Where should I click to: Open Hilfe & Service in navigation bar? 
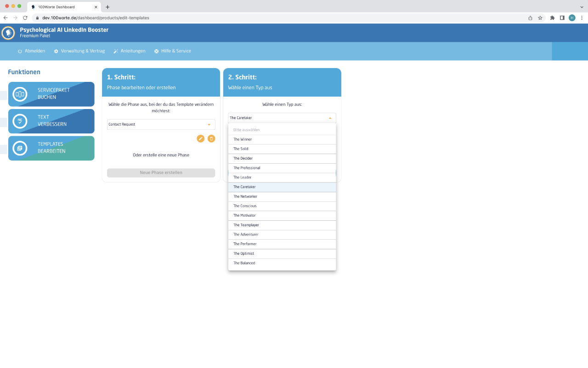pyautogui.click(x=173, y=51)
